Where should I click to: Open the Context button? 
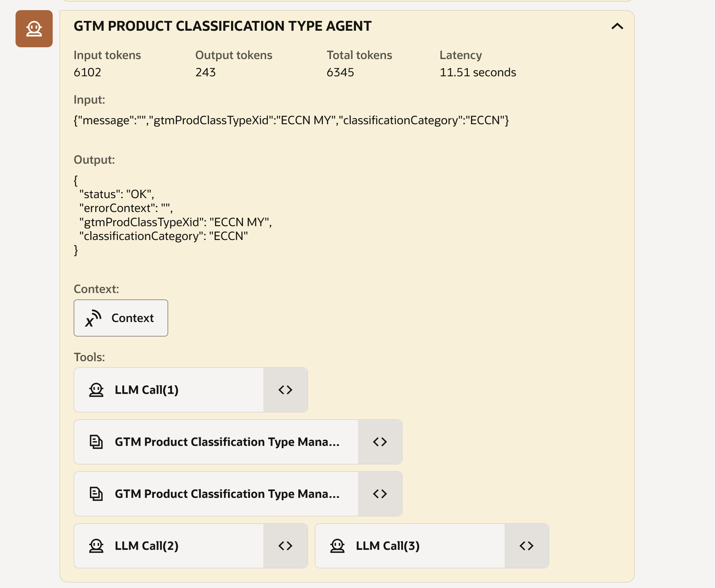tap(121, 318)
